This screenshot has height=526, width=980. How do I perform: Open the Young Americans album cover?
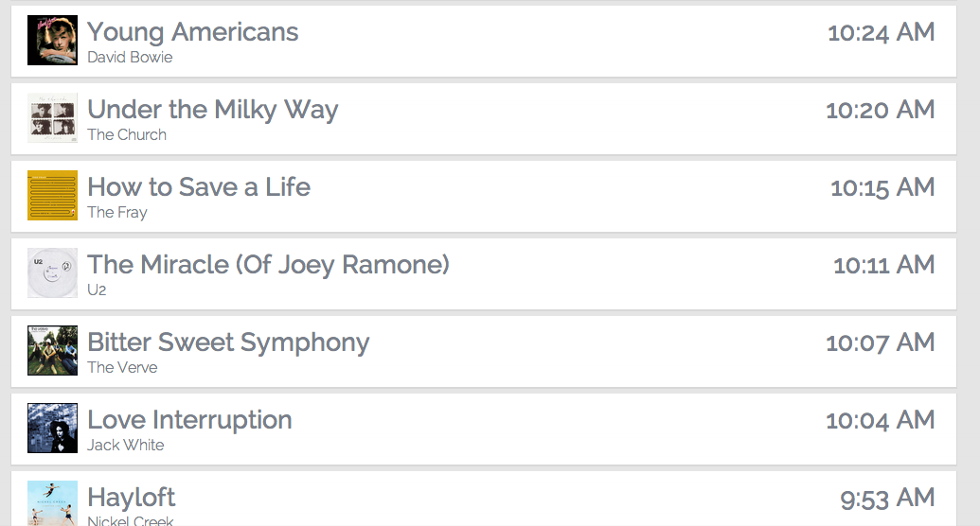pos(52,41)
